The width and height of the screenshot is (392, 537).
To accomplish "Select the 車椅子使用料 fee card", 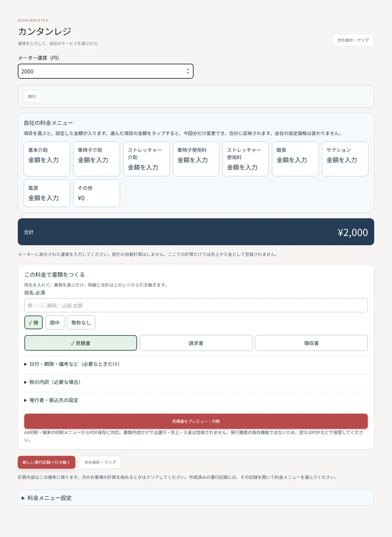I will point(196,159).
